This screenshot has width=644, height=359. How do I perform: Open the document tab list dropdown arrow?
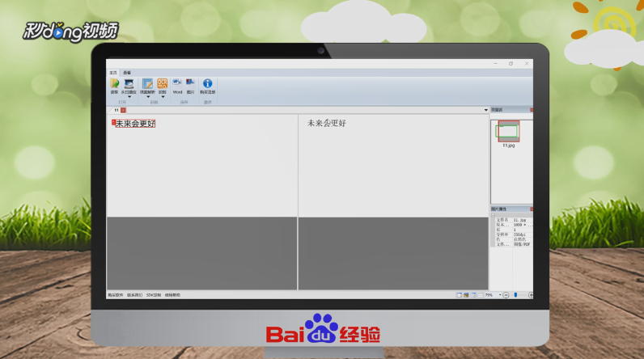coord(486,110)
